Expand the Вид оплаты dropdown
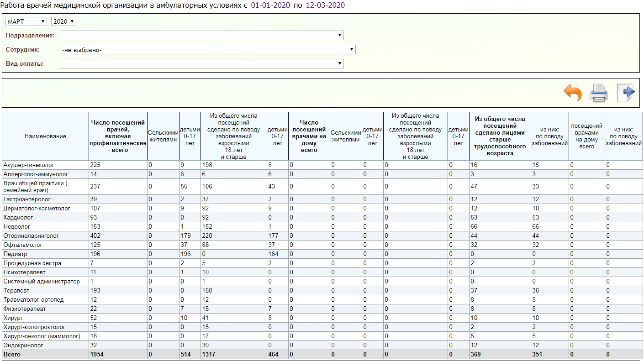Viewport: 644px width, 361px height. (x=201, y=64)
